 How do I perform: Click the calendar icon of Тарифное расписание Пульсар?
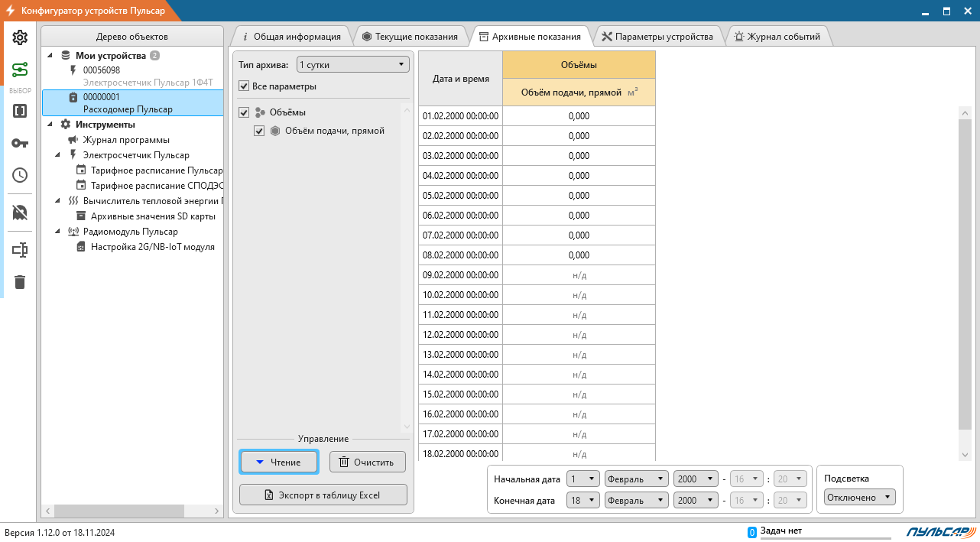[x=81, y=170]
